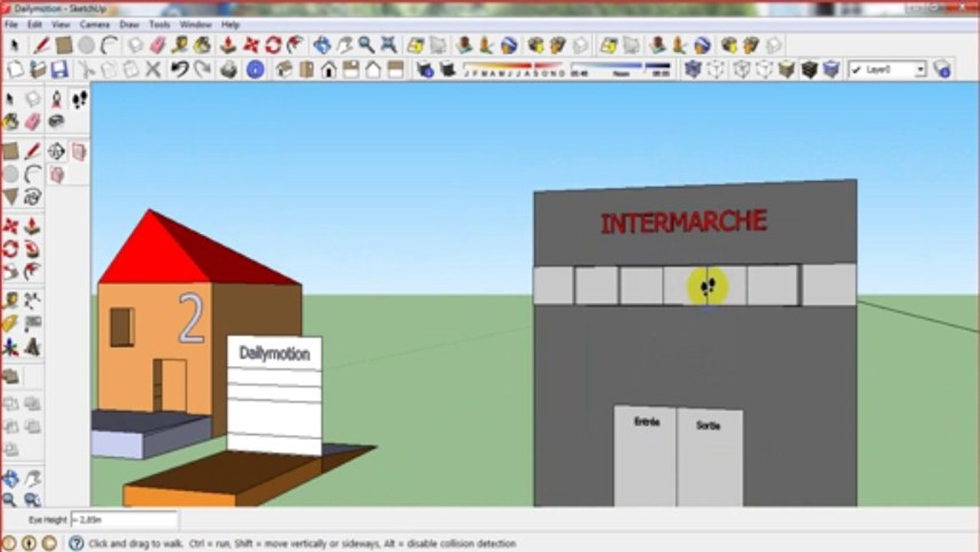The image size is (980, 552).
Task: Select the Axes tool in the left toolbar
Action: [10, 347]
